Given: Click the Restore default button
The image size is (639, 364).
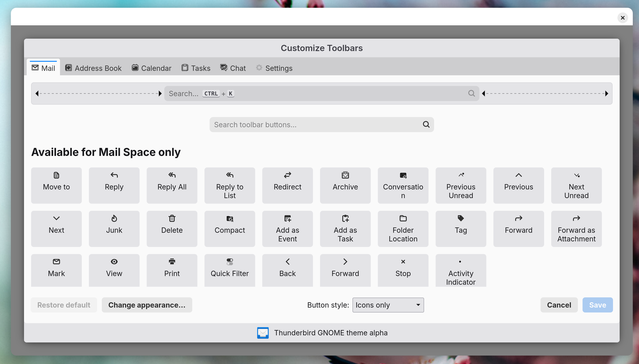Looking at the screenshot, I should pos(64,305).
